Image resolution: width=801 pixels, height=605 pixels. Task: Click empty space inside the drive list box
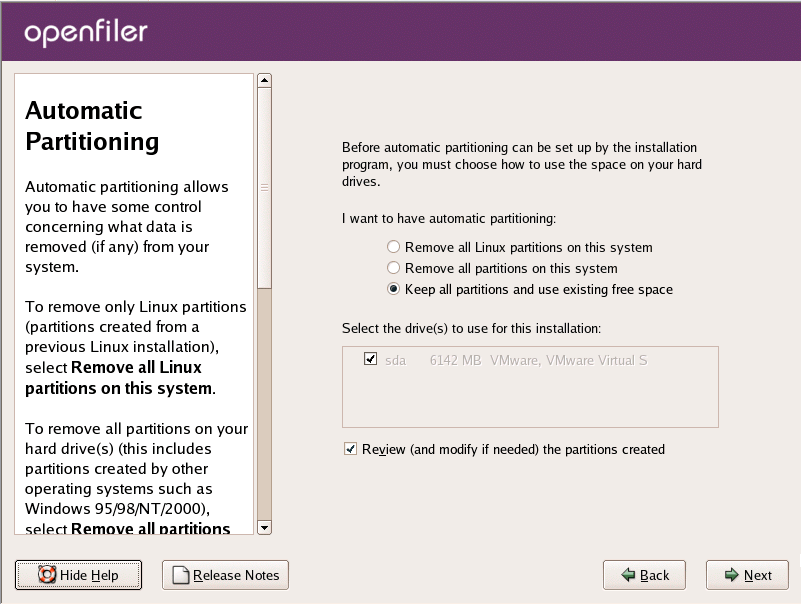(x=530, y=402)
